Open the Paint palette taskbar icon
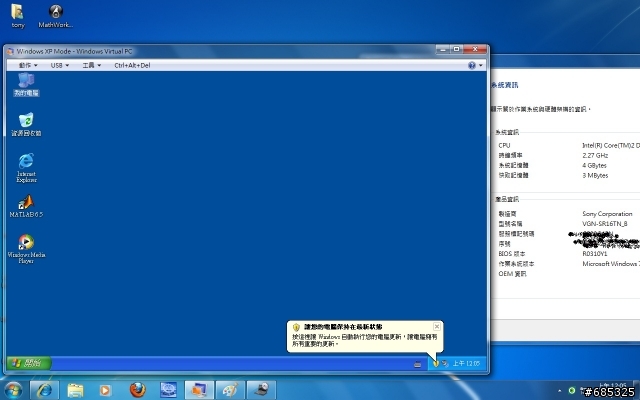 [x=230, y=390]
